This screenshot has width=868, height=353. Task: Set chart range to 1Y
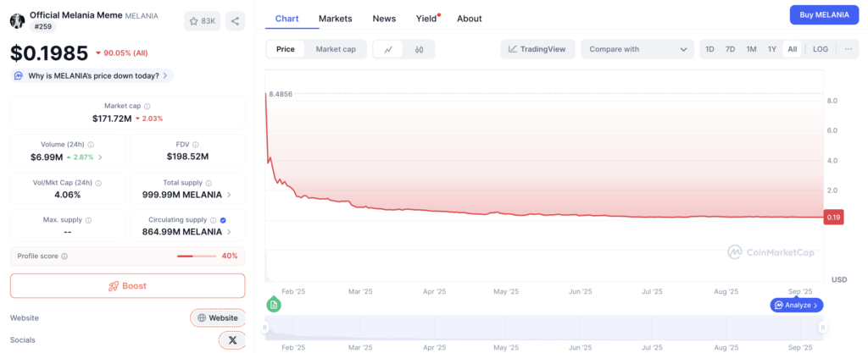tap(771, 49)
